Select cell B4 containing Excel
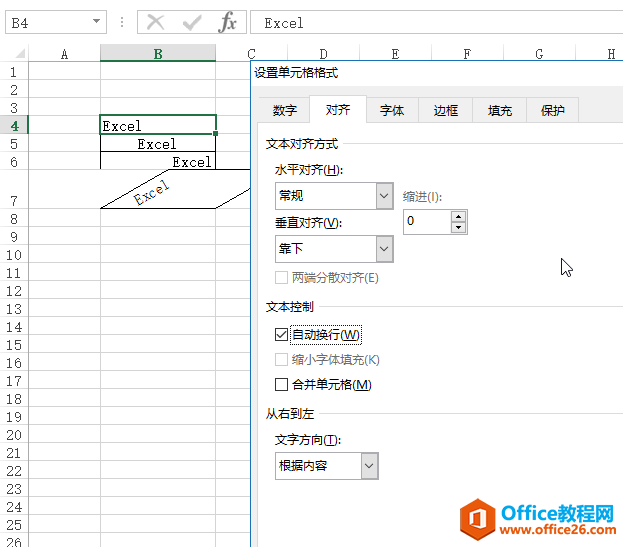 coord(158,125)
